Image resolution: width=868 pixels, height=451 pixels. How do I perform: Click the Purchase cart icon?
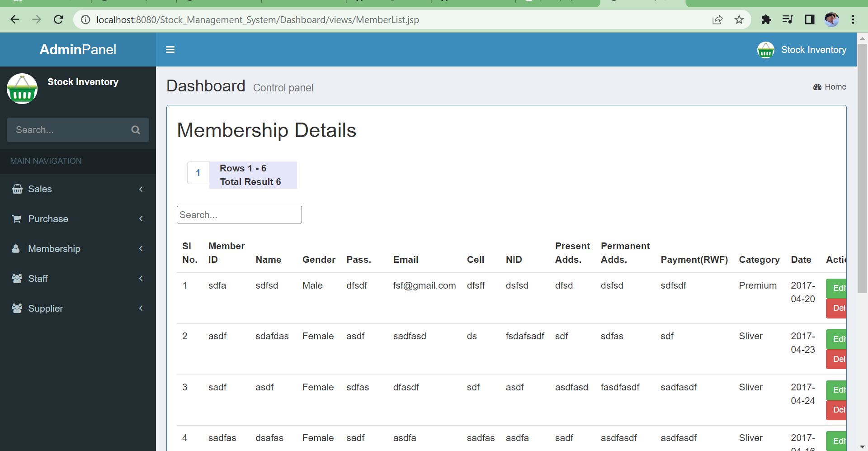[x=17, y=219]
